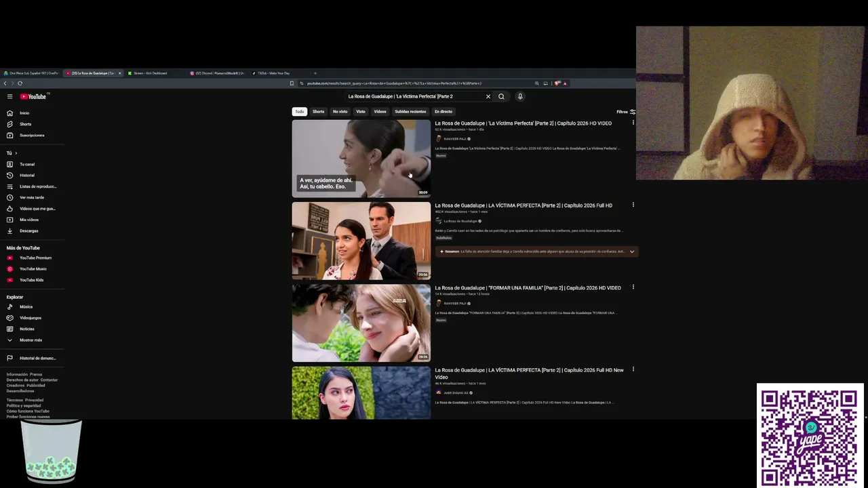Open the browser zoom magnifier icon
Image resolution: width=868 pixels, height=488 pixels.
536,83
